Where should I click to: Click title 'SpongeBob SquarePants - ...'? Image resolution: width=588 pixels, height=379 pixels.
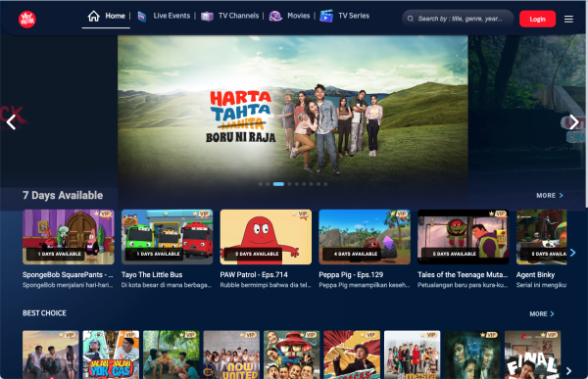coord(68,275)
